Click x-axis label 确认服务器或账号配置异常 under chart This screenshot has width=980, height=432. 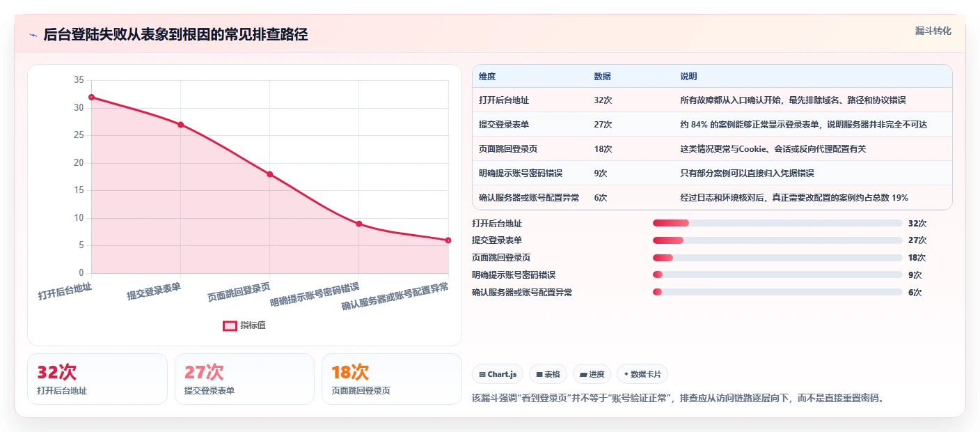[395, 297]
